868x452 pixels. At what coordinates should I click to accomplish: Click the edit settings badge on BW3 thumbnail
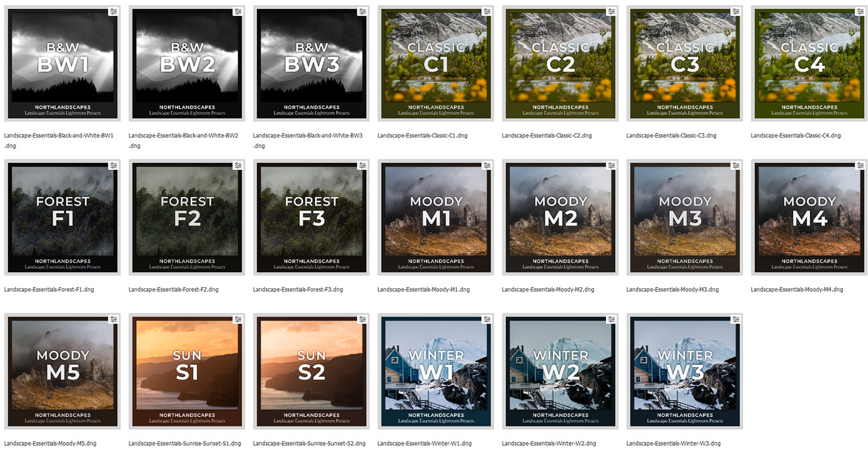(362, 11)
